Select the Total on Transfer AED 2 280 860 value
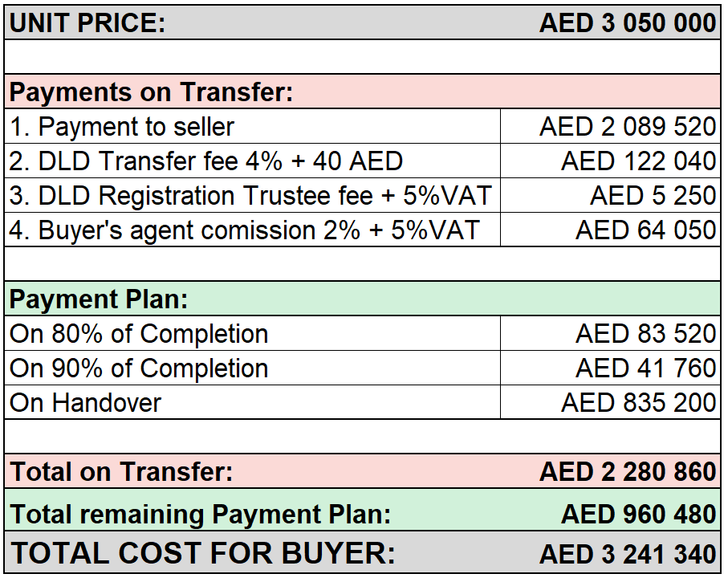This screenshot has width=728, height=578. tap(627, 471)
